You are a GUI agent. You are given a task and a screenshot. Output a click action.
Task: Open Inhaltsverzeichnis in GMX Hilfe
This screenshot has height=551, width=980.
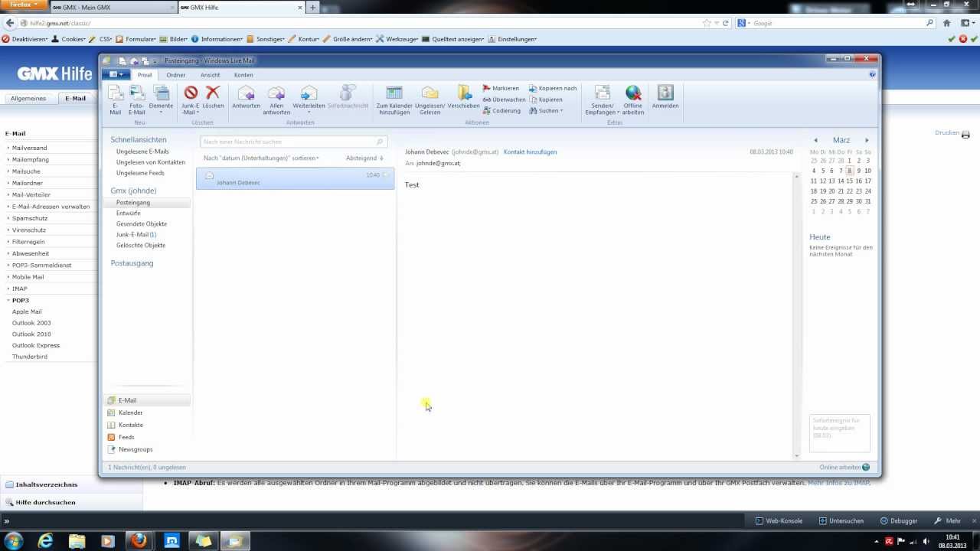[x=46, y=484]
